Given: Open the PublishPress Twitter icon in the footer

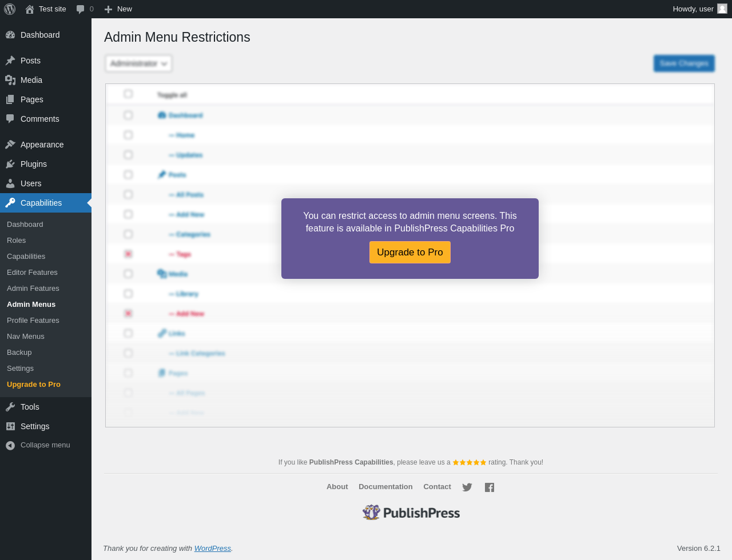Looking at the screenshot, I should click(x=467, y=487).
